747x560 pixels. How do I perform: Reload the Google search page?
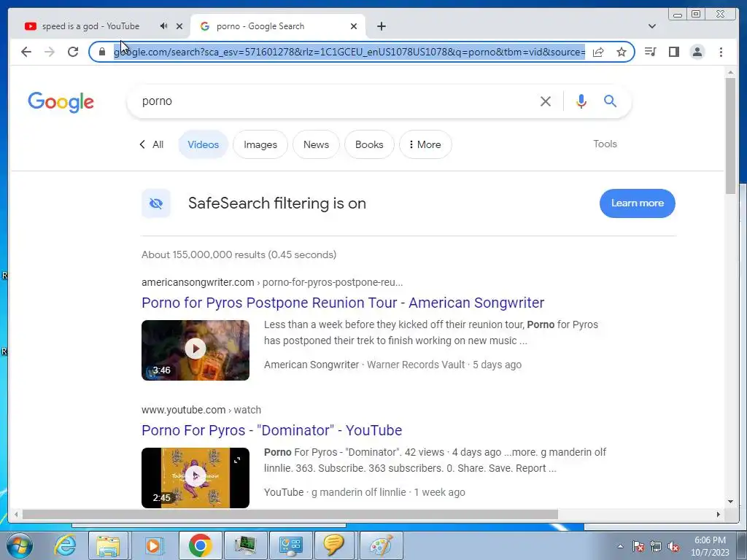point(73,52)
